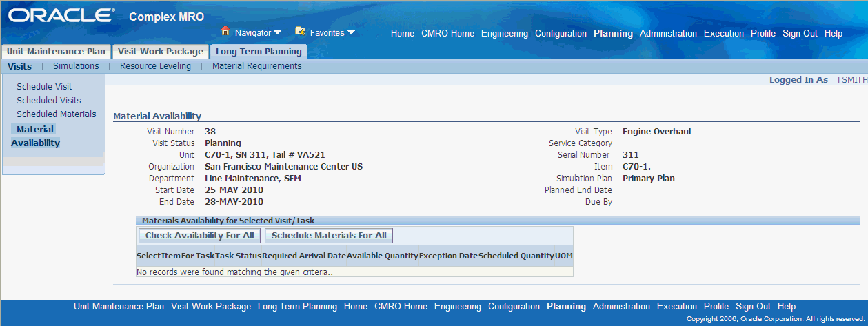
Task: Click the For Task column header
Action: click(x=198, y=256)
